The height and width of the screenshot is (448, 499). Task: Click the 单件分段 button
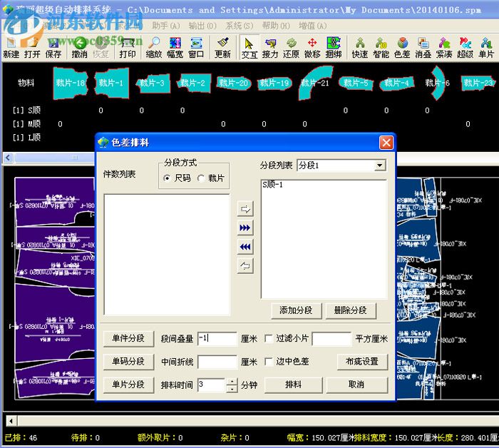click(128, 338)
